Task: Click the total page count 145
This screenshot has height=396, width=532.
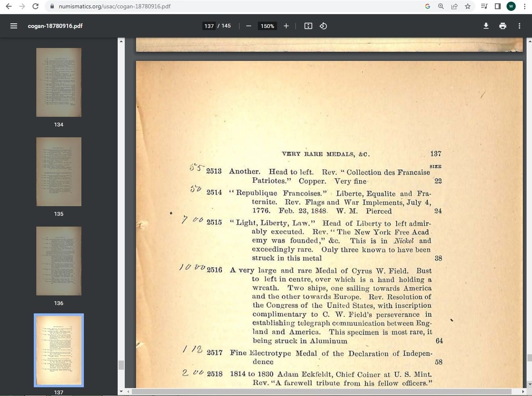Action: [x=226, y=26]
